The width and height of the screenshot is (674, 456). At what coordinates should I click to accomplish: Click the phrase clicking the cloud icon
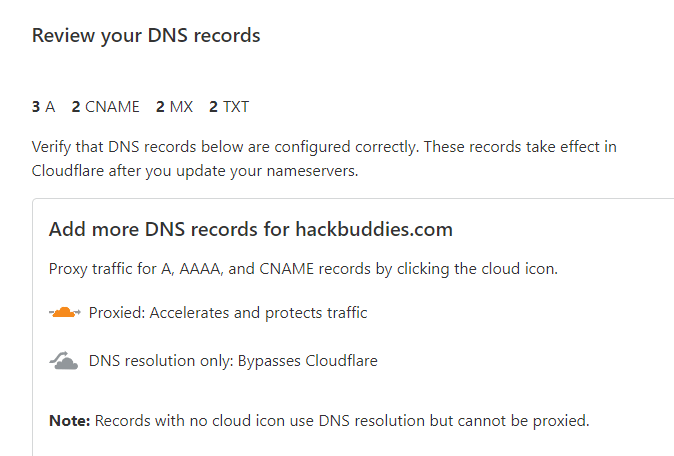(x=477, y=269)
